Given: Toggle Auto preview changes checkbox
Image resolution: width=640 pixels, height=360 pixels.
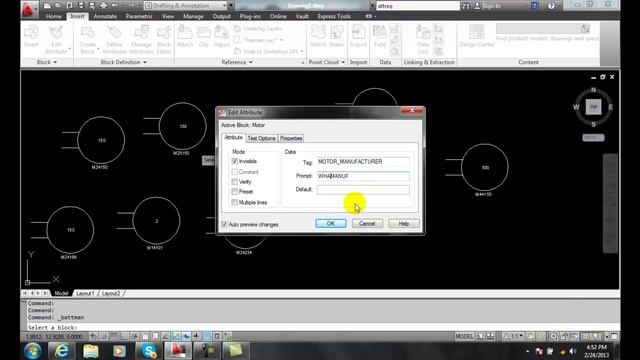Looking at the screenshot, I should tap(224, 224).
